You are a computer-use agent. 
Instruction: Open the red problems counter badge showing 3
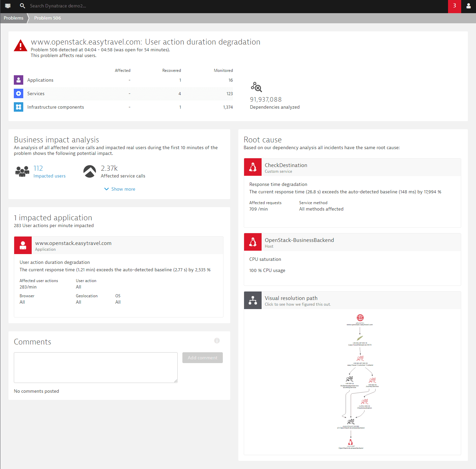pyautogui.click(x=454, y=6)
